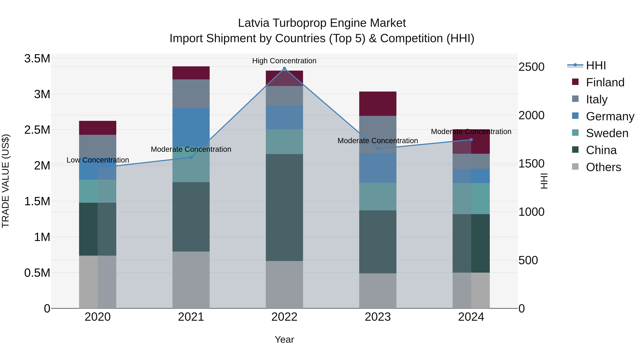Click Finland maroon legend swatch
Viewport: 644px width, 362px height.
(575, 82)
